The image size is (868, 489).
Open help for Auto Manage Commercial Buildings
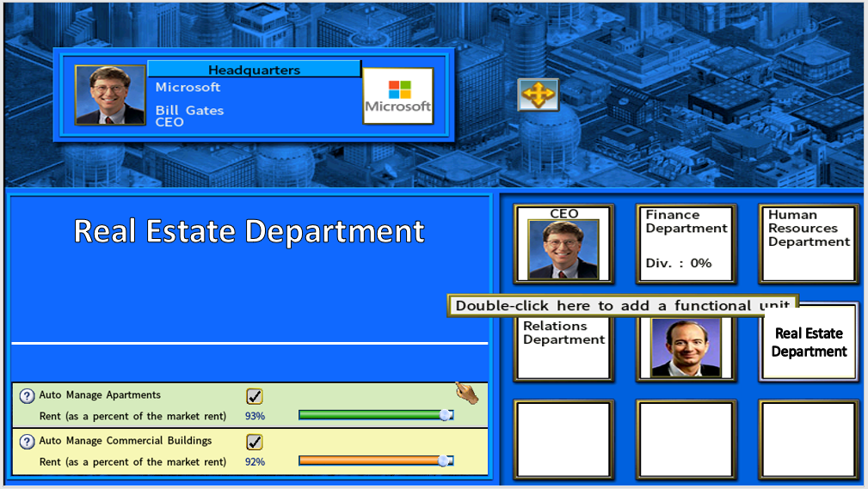pos(27,442)
